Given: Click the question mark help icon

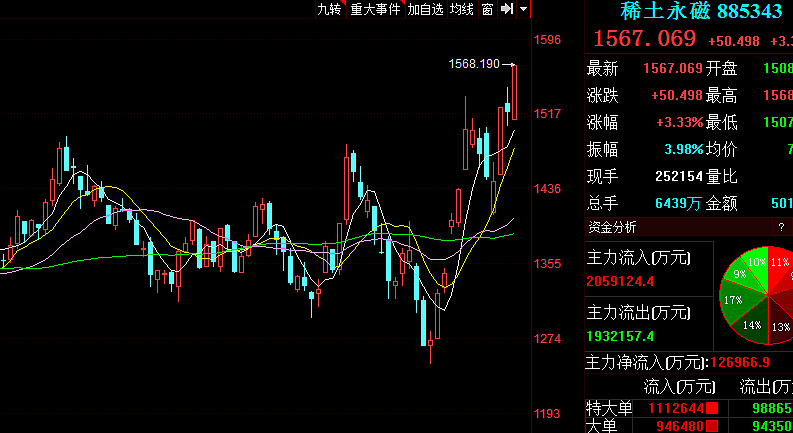Looking at the screenshot, I should 781,228.
